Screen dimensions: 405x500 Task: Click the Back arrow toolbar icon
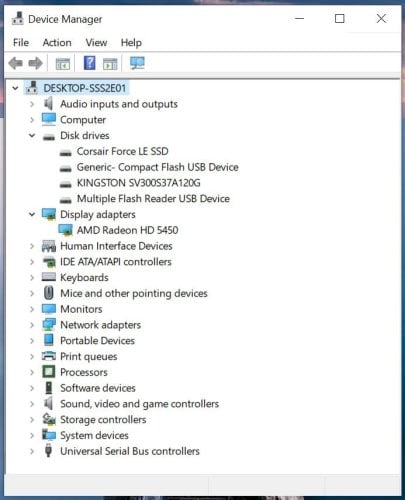[x=15, y=63]
